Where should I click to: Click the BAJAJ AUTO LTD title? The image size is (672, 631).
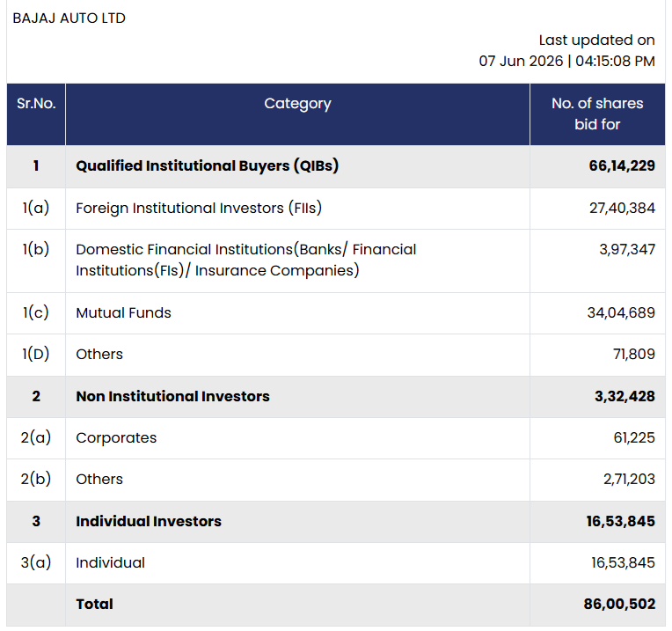click(69, 18)
